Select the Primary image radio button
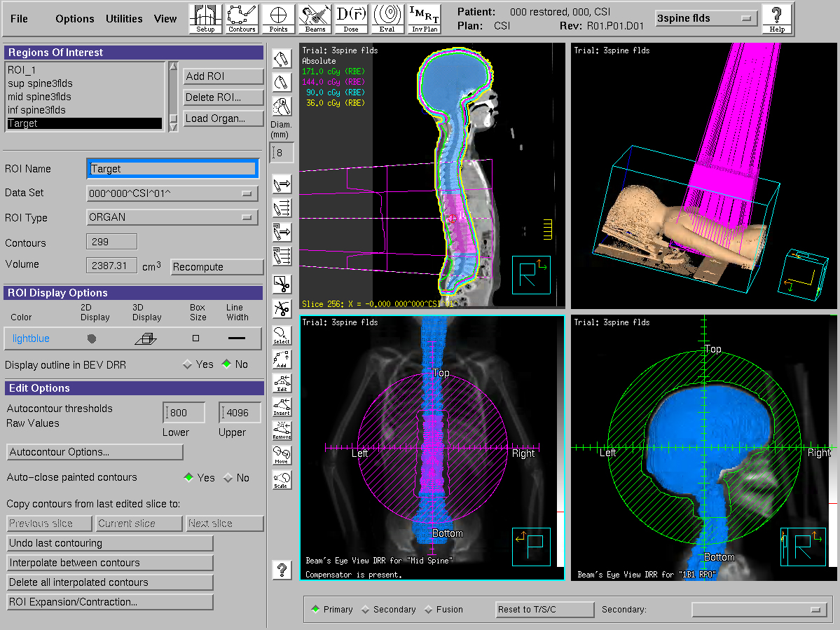The height and width of the screenshot is (630, 840). (x=315, y=609)
